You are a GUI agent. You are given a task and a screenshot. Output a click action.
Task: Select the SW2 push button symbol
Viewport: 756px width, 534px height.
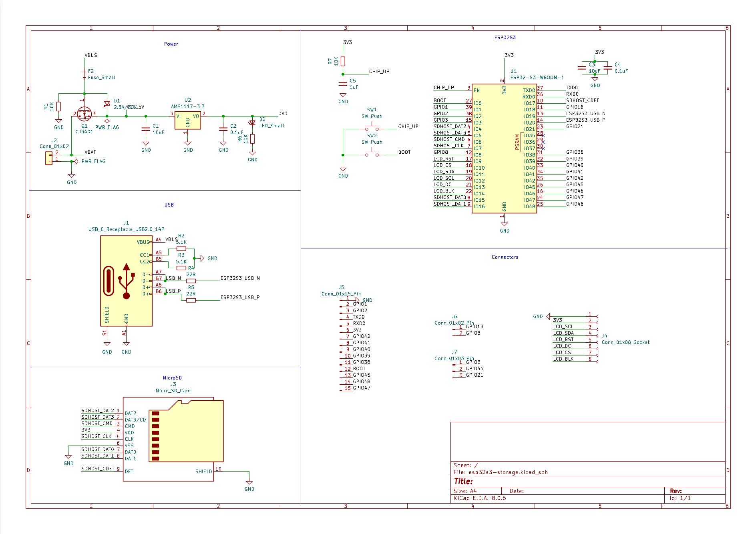tap(372, 155)
